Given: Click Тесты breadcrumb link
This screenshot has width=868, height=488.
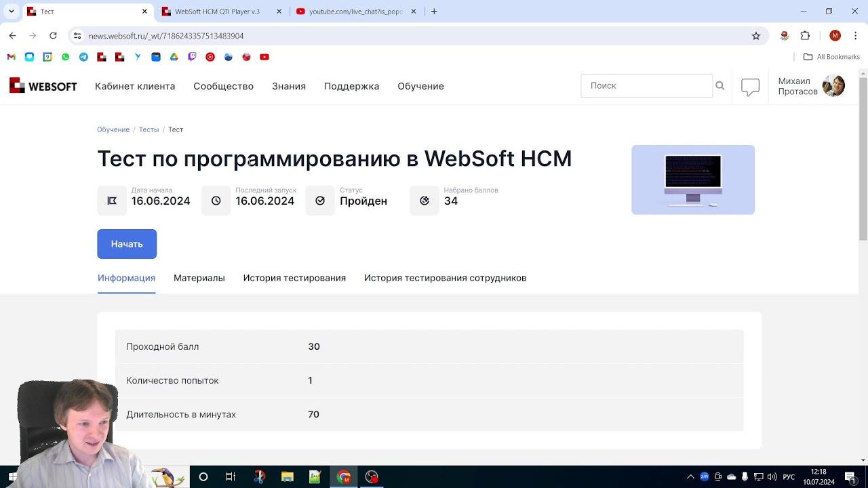Looking at the screenshot, I should click(149, 129).
